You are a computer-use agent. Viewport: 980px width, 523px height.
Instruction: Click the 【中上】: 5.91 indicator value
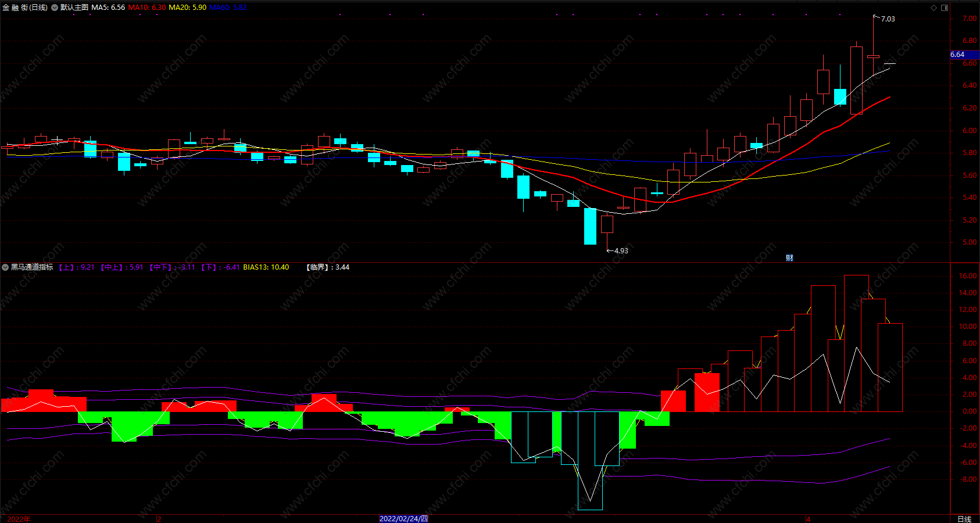[121, 267]
